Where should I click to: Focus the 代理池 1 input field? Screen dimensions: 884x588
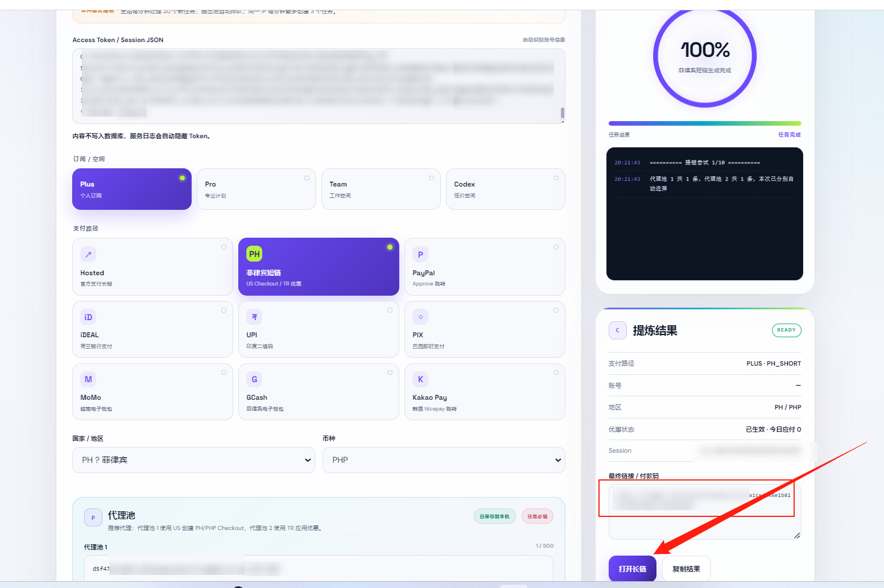[x=319, y=568]
